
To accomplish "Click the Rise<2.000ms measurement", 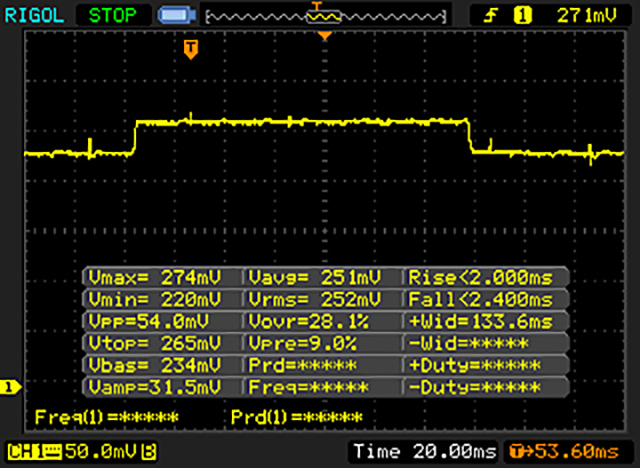I will [x=480, y=278].
